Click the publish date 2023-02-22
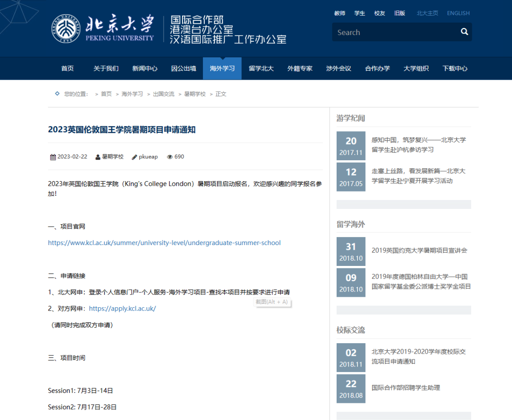 tap(73, 157)
